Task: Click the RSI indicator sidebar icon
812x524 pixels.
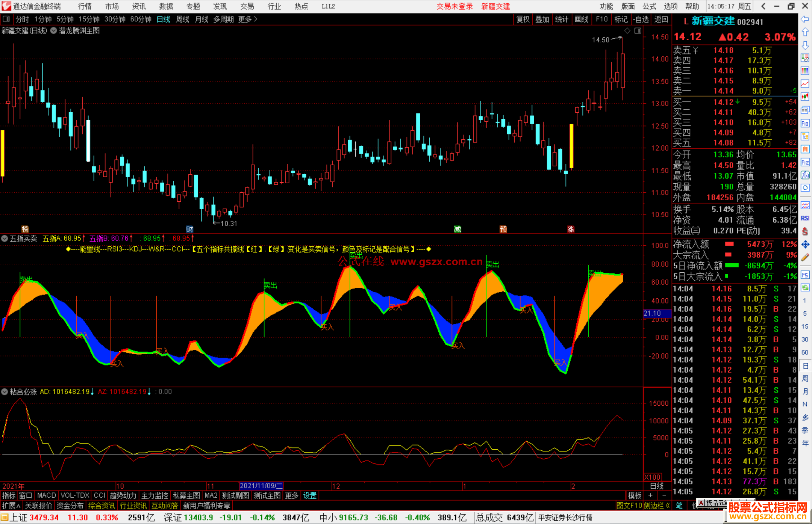Action: [805, 218]
